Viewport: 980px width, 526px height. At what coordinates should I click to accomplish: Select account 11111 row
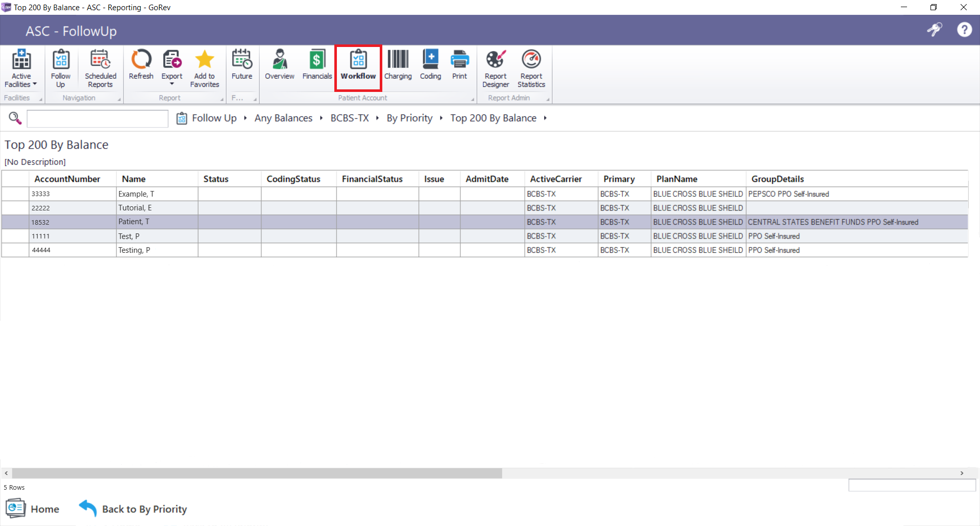[485, 236]
